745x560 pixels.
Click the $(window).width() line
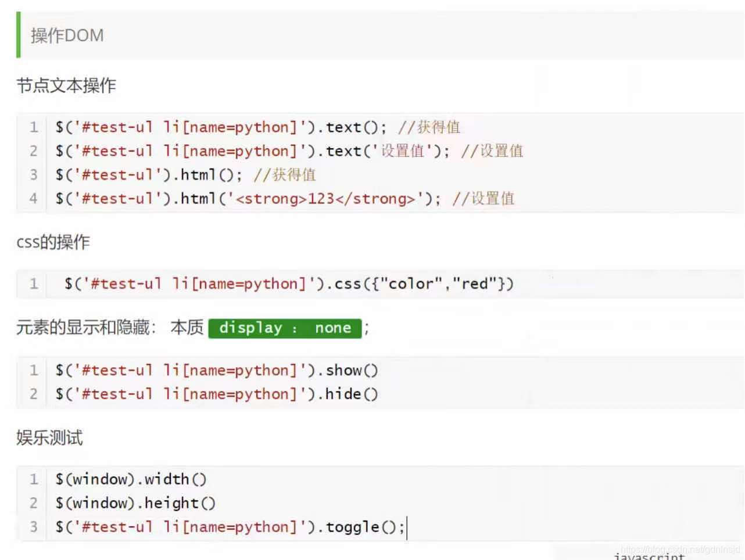131,479
